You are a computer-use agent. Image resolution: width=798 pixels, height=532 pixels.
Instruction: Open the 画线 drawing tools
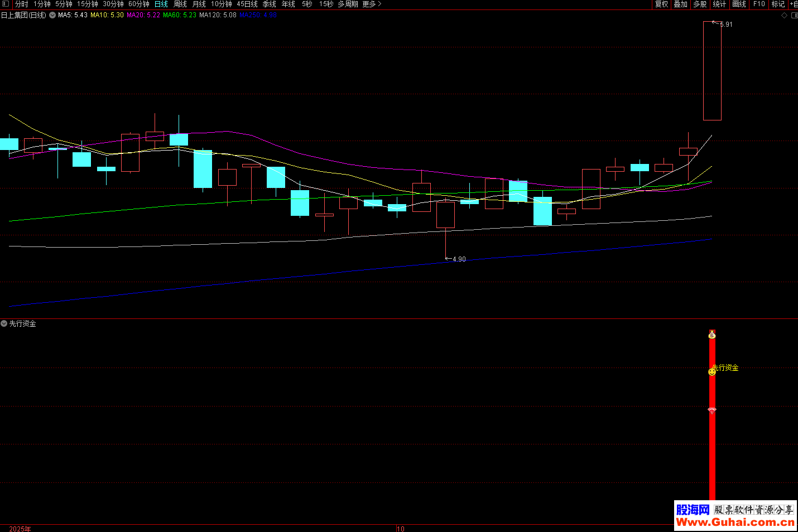click(x=739, y=4)
